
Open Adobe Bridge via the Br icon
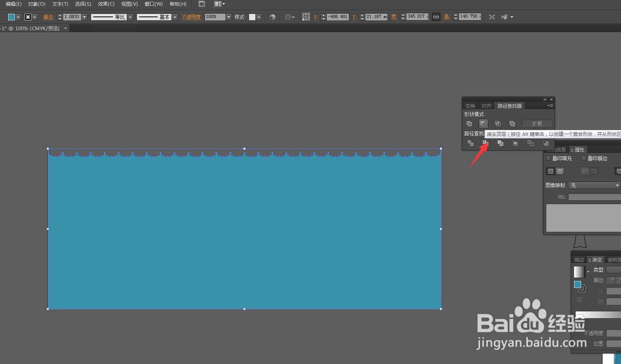click(202, 4)
